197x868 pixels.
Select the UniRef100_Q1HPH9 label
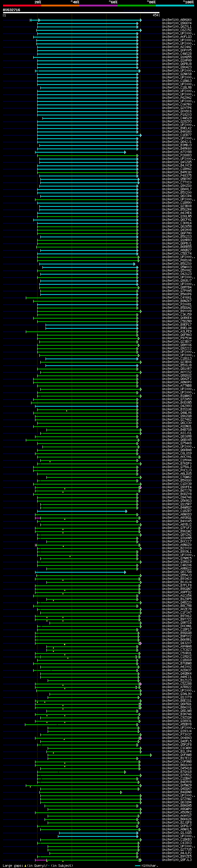click(x=177, y=61)
